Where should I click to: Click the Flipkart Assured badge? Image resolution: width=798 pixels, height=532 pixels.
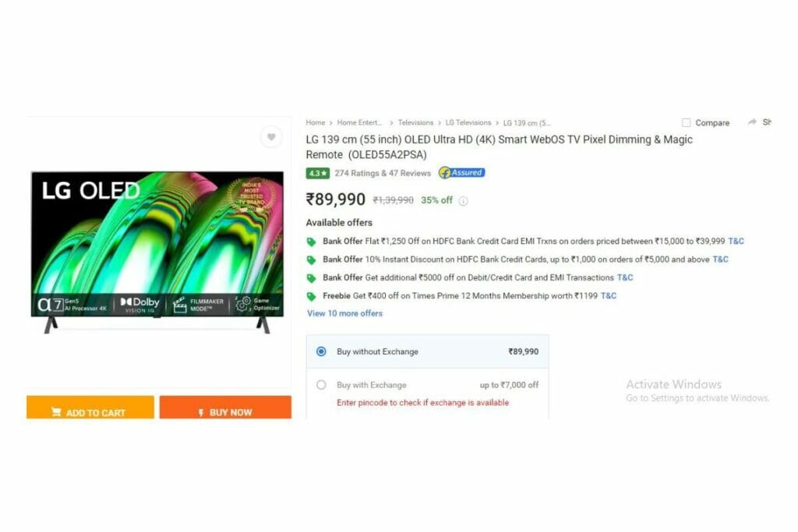point(461,173)
